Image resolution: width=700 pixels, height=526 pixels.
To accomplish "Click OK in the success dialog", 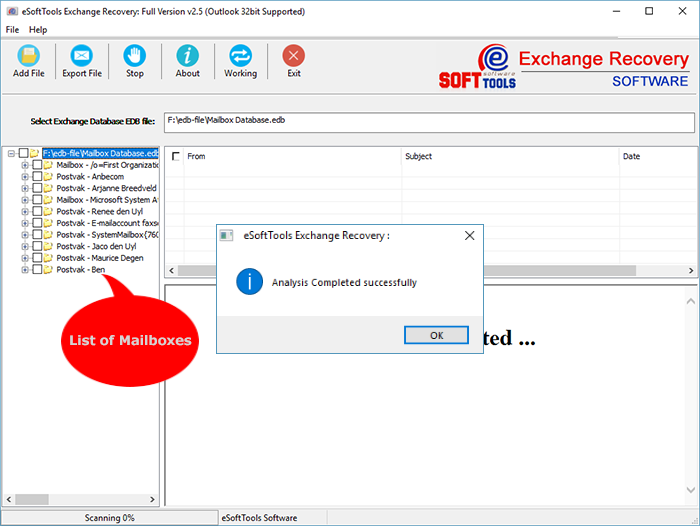I will pos(436,335).
